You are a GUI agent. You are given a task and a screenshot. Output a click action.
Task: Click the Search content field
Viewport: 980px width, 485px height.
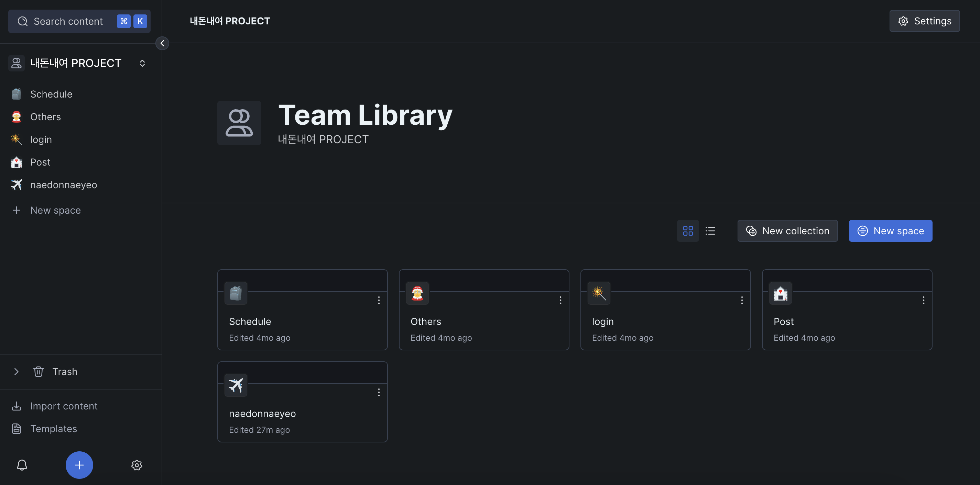click(68, 21)
